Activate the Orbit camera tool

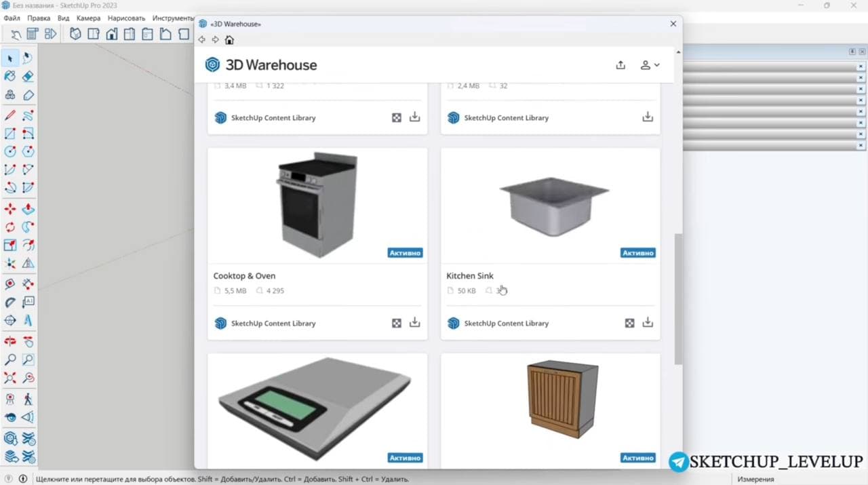click(x=10, y=341)
